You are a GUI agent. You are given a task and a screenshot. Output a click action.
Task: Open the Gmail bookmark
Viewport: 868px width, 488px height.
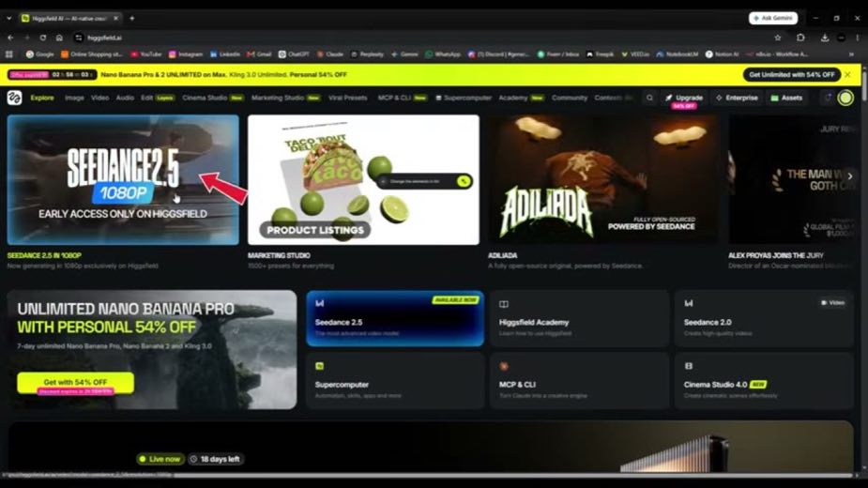pyautogui.click(x=259, y=54)
